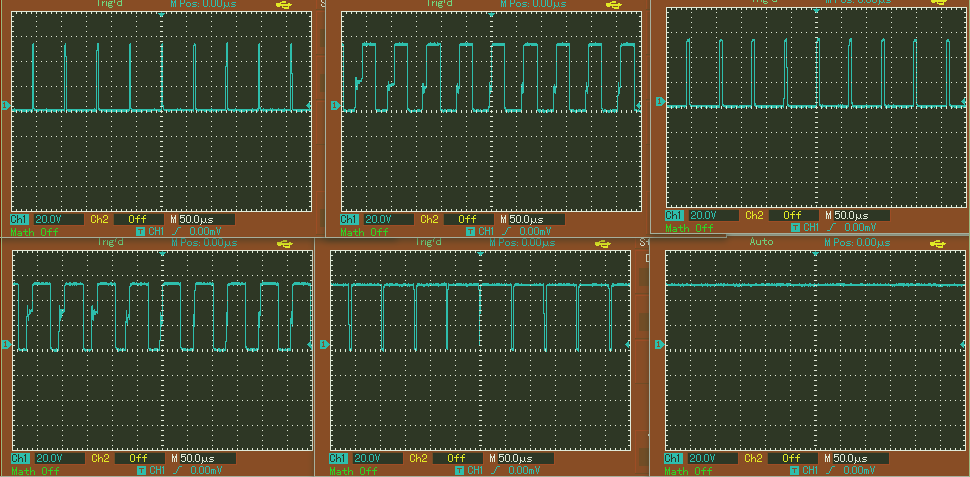Click the USB icon in the Auto panel

point(937,243)
